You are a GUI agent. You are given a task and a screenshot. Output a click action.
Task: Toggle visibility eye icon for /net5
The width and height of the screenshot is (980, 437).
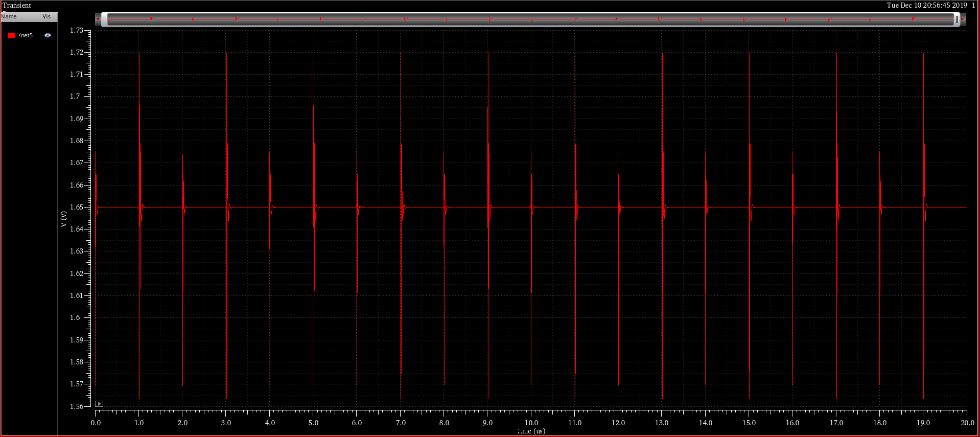click(x=48, y=35)
